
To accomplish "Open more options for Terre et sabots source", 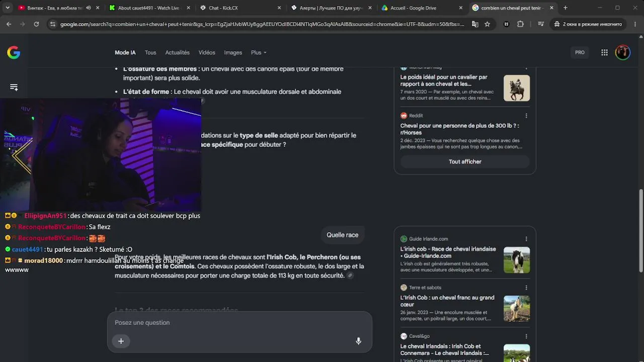I will point(526,288).
